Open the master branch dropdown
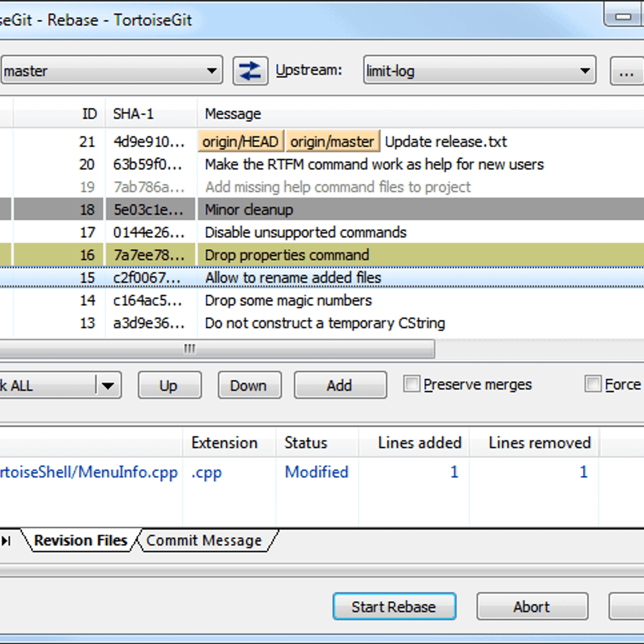Screen dimensions: 644x644 (x=211, y=71)
